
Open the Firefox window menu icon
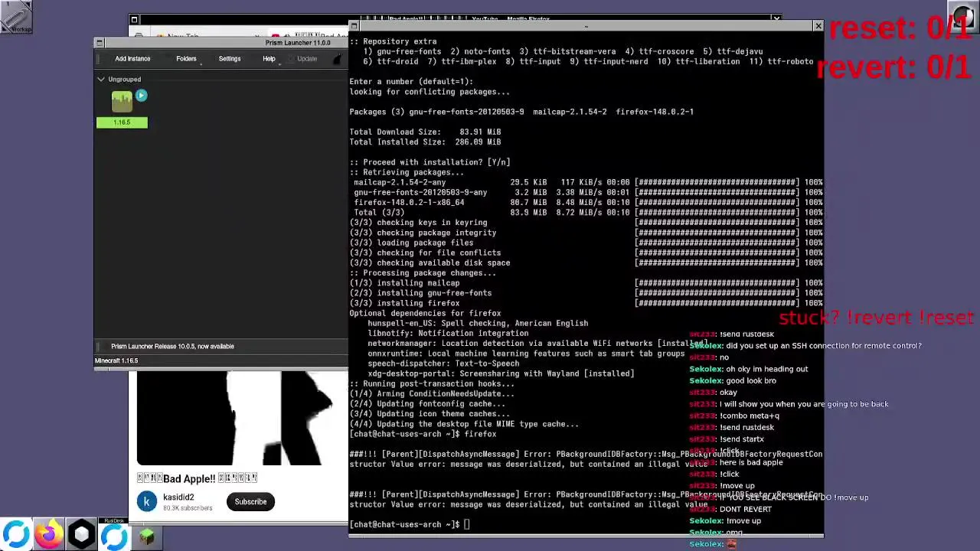[x=134, y=20]
